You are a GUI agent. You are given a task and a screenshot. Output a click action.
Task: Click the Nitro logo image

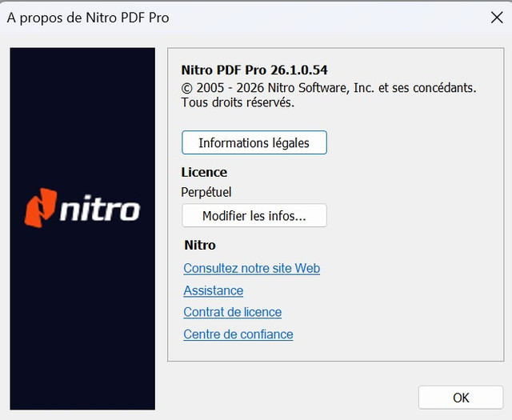(82, 208)
